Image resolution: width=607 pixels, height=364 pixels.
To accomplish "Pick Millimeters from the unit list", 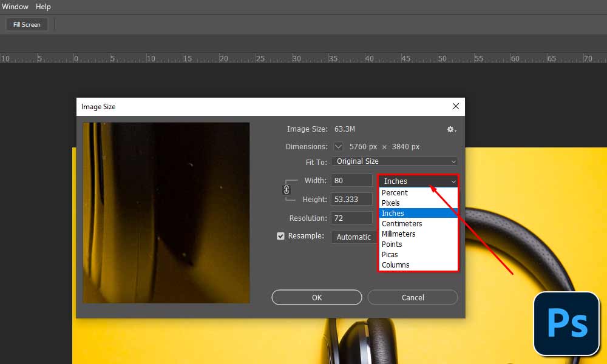I will [x=418, y=234].
